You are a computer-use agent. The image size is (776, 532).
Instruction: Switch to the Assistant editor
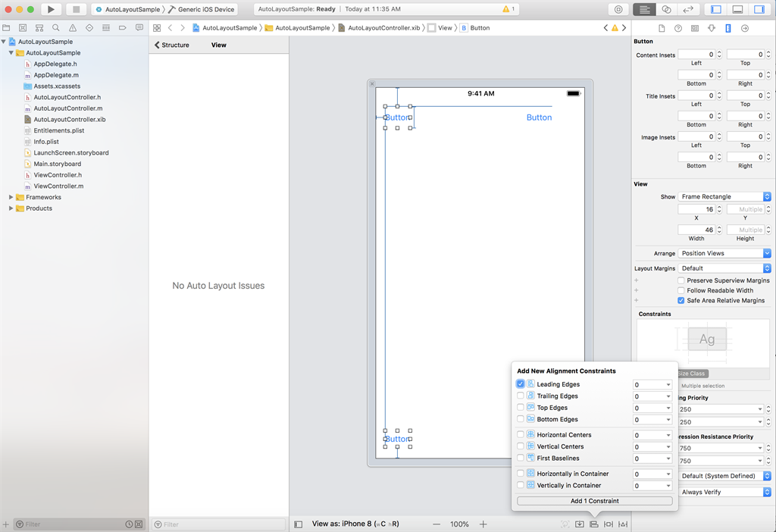667,9
